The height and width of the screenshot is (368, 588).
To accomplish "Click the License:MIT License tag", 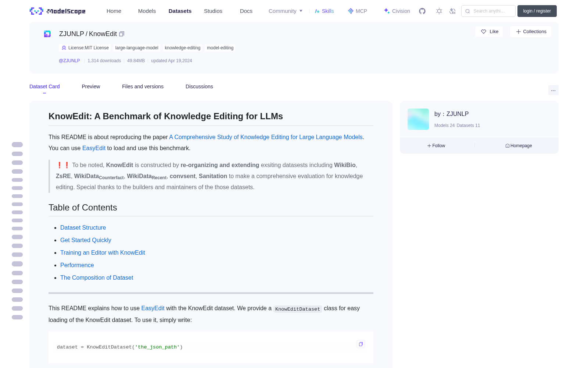I will click(85, 48).
